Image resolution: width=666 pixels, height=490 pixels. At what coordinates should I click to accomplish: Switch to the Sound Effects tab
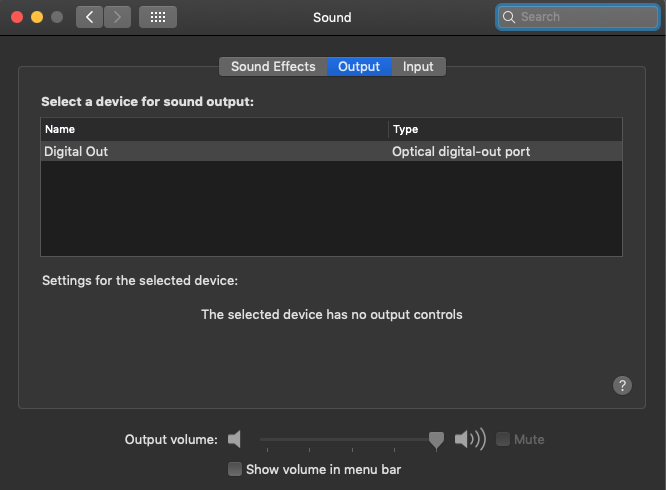(273, 67)
